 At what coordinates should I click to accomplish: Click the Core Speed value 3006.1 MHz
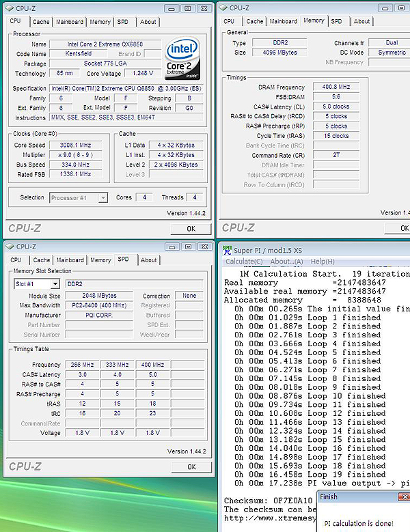(75, 145)
